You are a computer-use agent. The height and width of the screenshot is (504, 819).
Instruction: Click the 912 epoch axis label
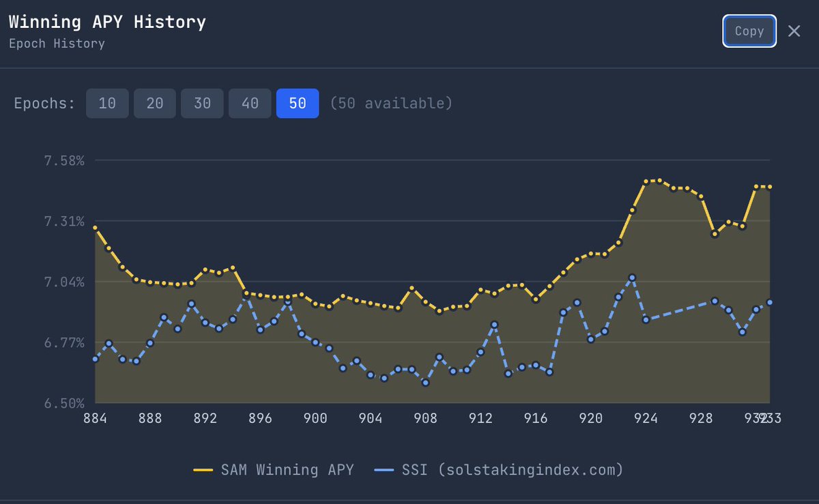coord(481,419)
